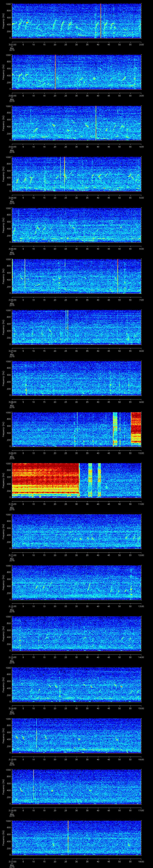The height and width of the screenshot is (868, 153).
Task: Click the 3:12:00 start time label
Action: pos(12,606)
